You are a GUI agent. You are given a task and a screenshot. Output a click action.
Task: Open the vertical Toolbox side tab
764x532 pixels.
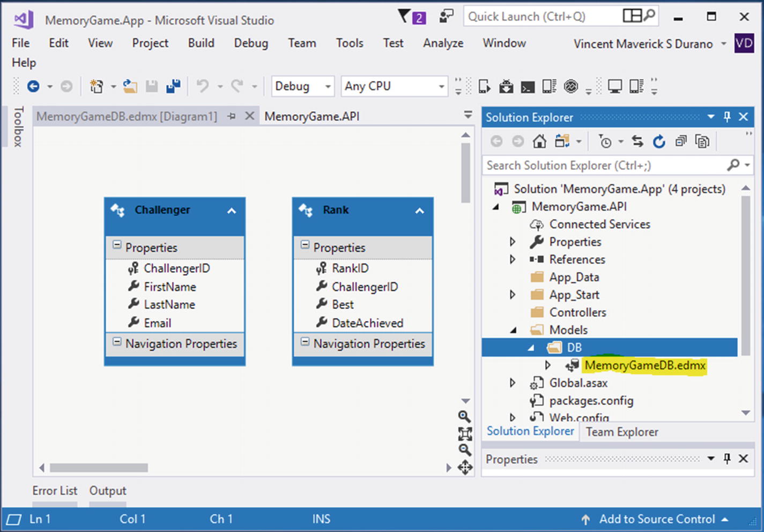coord(18,126)
